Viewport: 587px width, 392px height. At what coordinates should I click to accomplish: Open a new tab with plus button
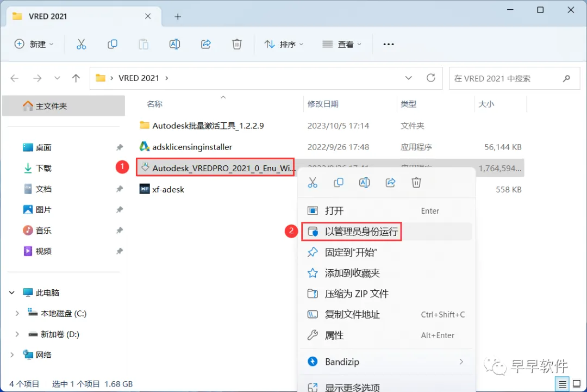178,16
